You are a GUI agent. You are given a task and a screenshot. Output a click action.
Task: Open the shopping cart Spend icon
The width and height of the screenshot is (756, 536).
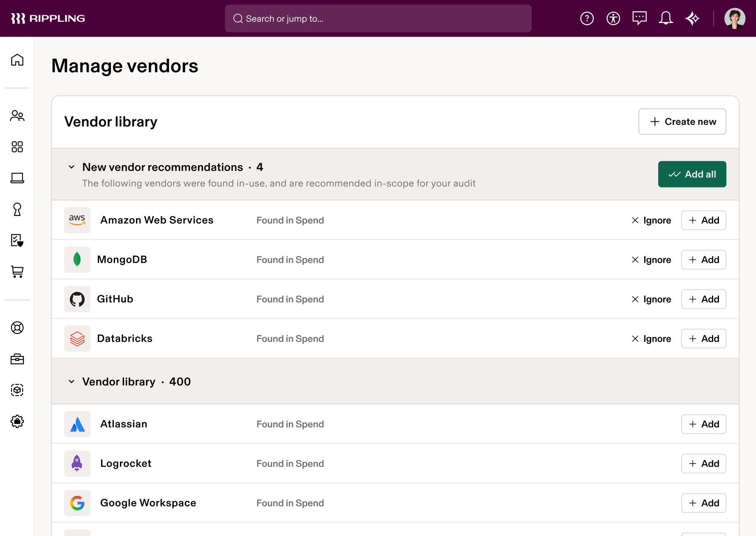pyautogui.click(x=17, y=272)
